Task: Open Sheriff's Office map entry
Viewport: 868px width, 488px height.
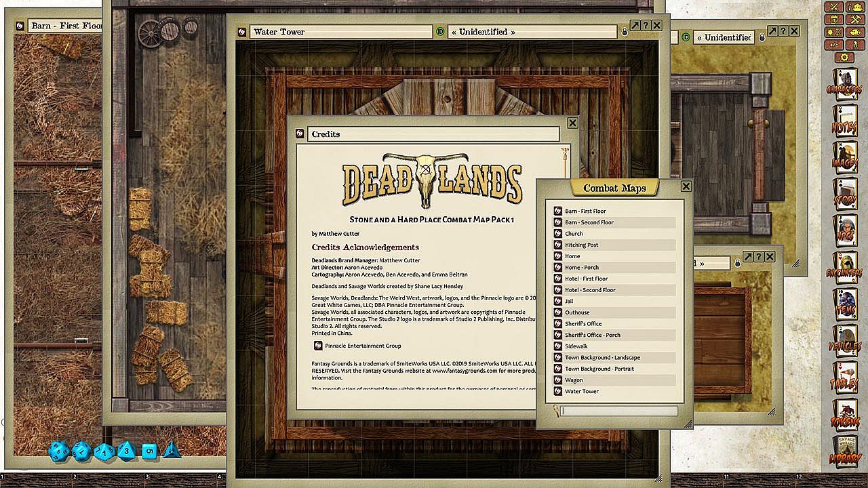Action: click(614, 323)
